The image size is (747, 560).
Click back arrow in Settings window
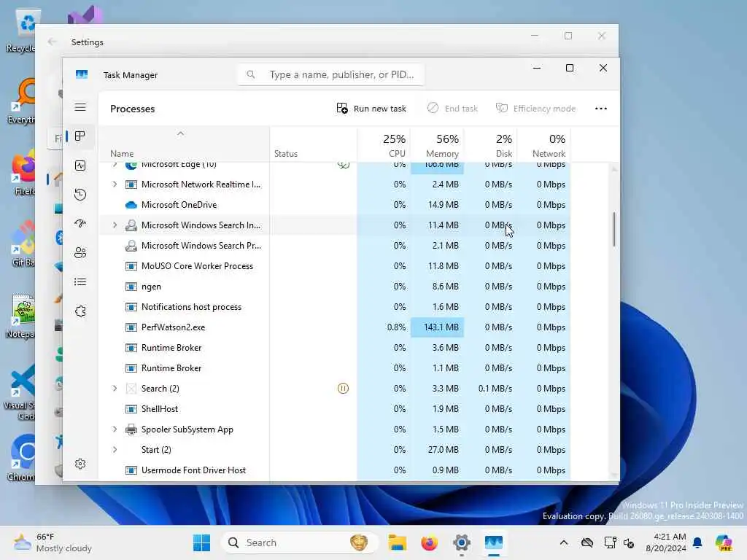(x=52, y=42)
